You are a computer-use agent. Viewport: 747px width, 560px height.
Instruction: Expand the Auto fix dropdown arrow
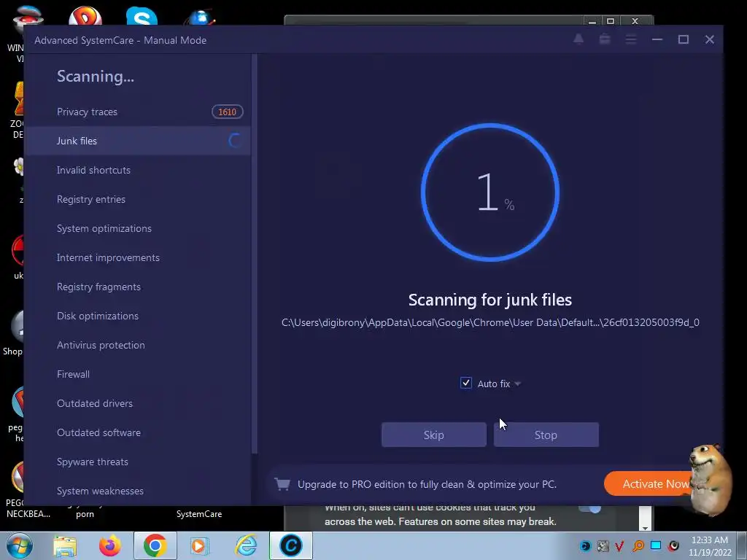pyautogui.click(x=518, y=384)
